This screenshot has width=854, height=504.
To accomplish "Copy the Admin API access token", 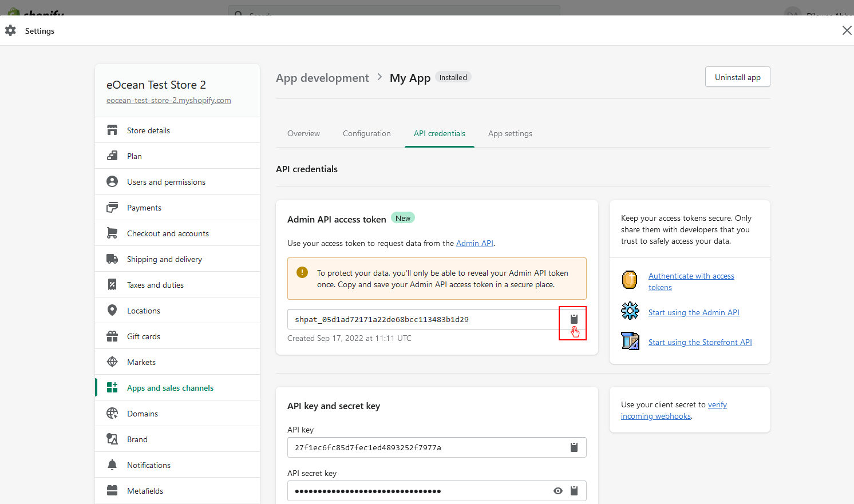I will click(574, 319).
